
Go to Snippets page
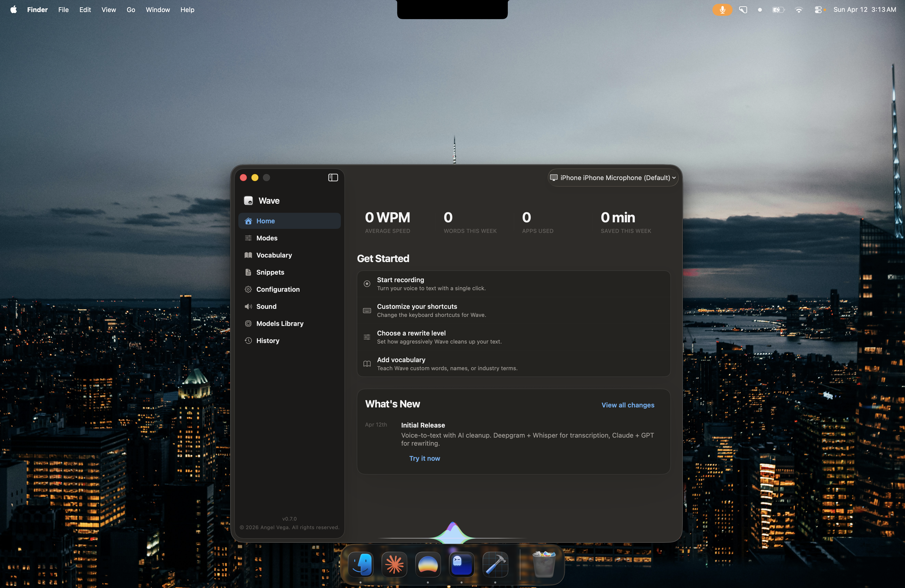(x=270, y=272)
